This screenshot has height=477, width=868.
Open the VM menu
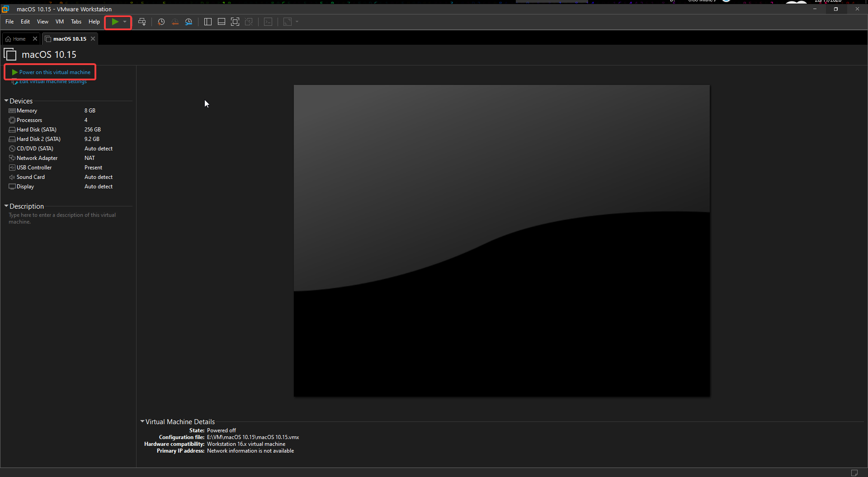tap(60, 22)
